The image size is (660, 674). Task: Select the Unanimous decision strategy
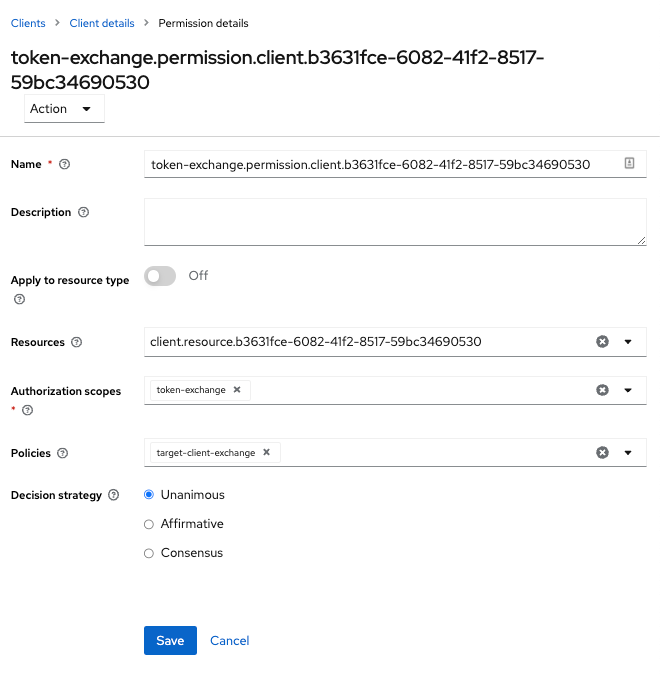pos(150,495)
